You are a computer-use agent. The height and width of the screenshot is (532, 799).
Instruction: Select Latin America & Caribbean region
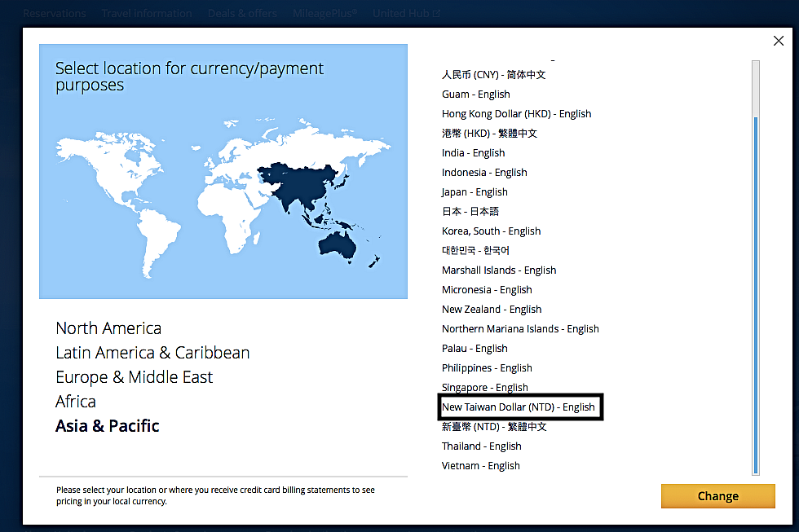(152, 353)
